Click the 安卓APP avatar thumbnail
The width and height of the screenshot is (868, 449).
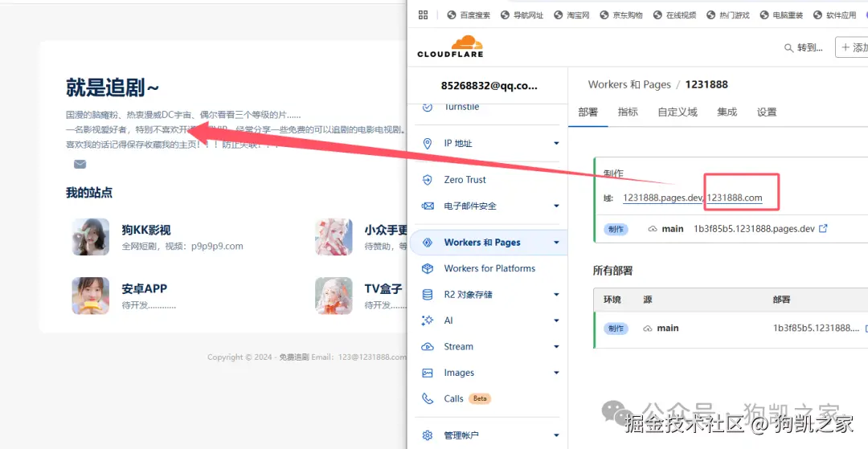(x=90, y=296)
